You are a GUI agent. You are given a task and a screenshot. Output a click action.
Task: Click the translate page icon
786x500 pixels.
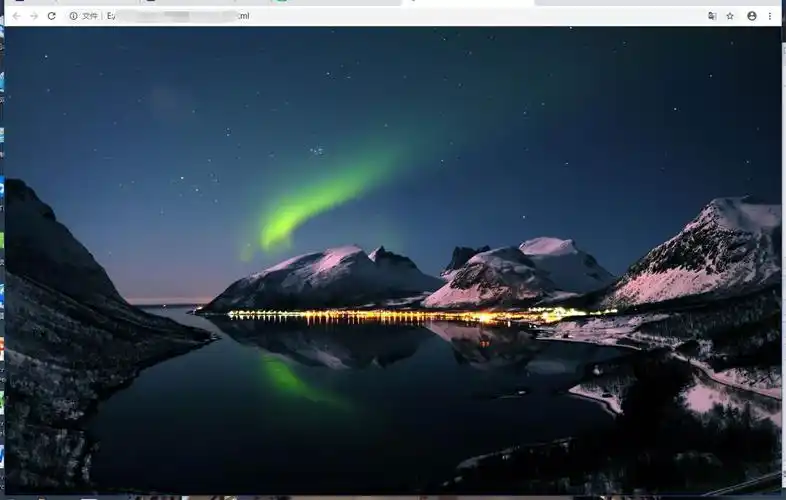pos(712,16)
